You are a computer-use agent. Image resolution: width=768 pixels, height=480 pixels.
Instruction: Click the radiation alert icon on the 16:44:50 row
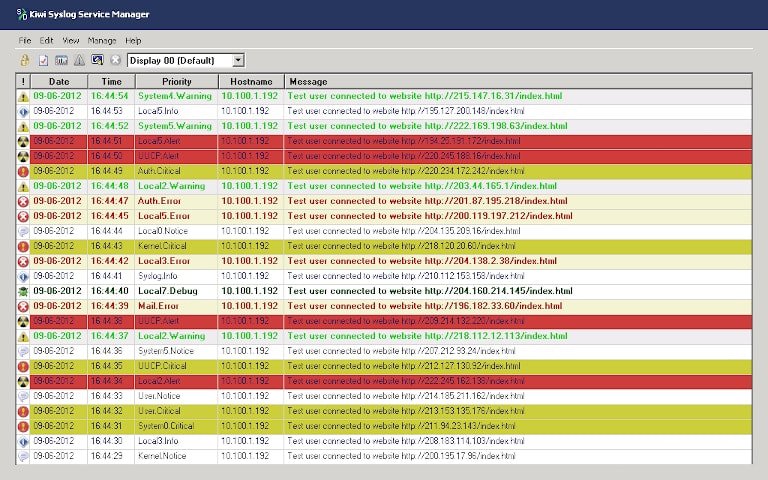click(23, 157)
